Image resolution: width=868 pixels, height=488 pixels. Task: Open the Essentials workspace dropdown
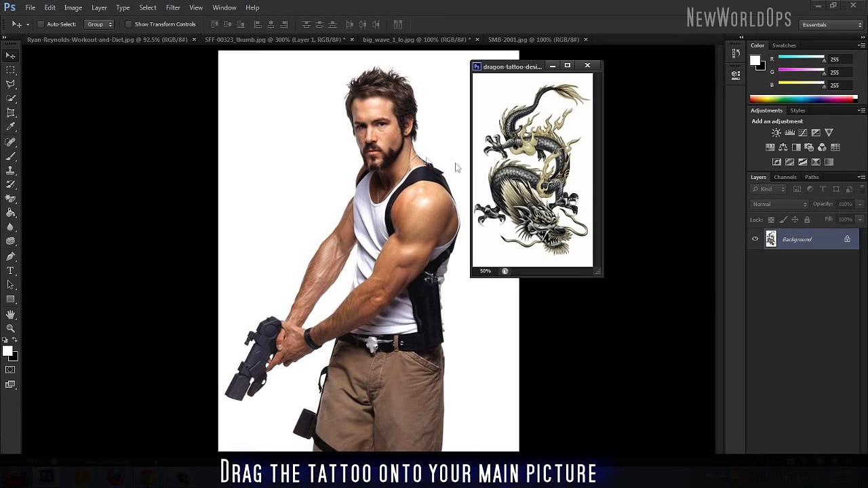[831, 24]
